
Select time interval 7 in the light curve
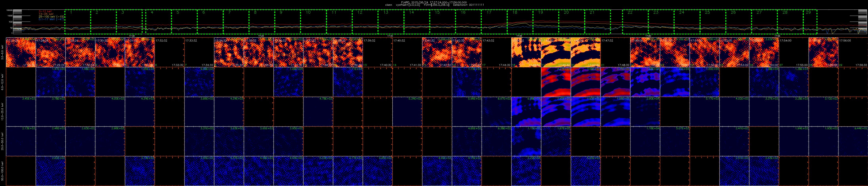pos(236,22)
